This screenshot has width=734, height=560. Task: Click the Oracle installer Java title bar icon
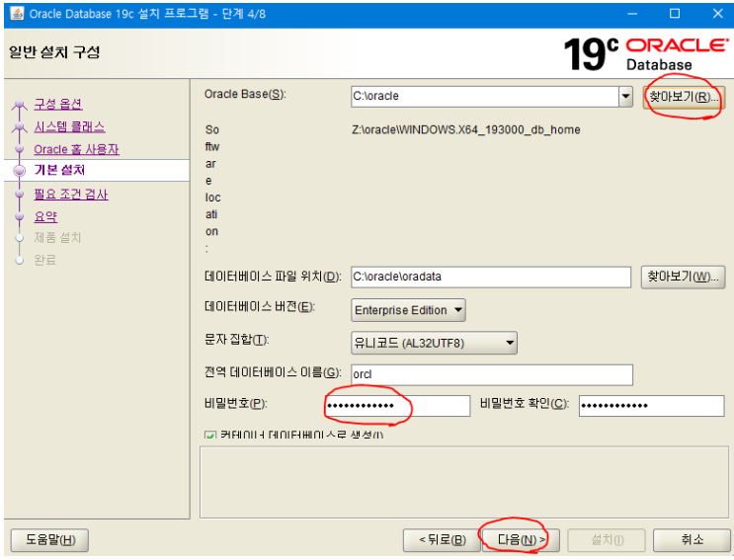(x=17, y=14)
